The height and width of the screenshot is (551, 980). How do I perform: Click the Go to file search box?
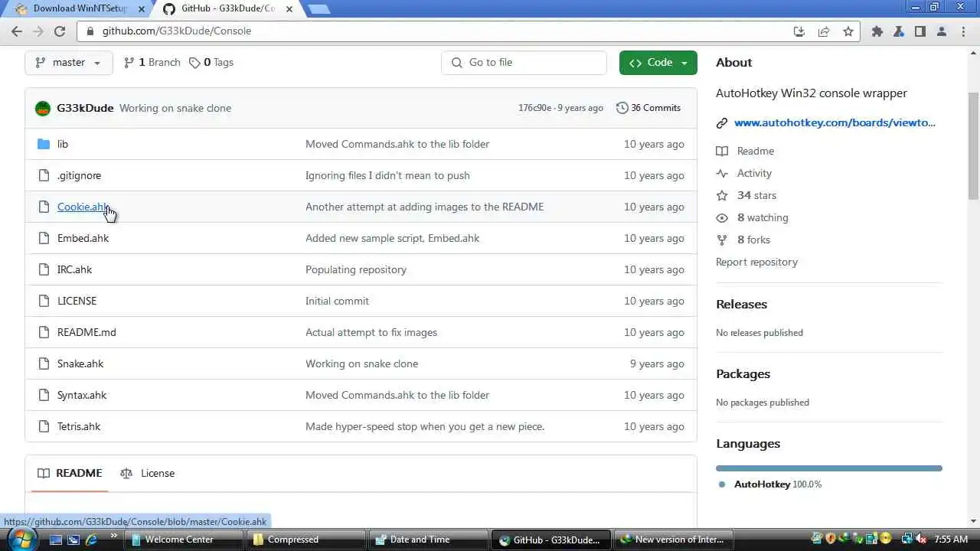point(524,63)
